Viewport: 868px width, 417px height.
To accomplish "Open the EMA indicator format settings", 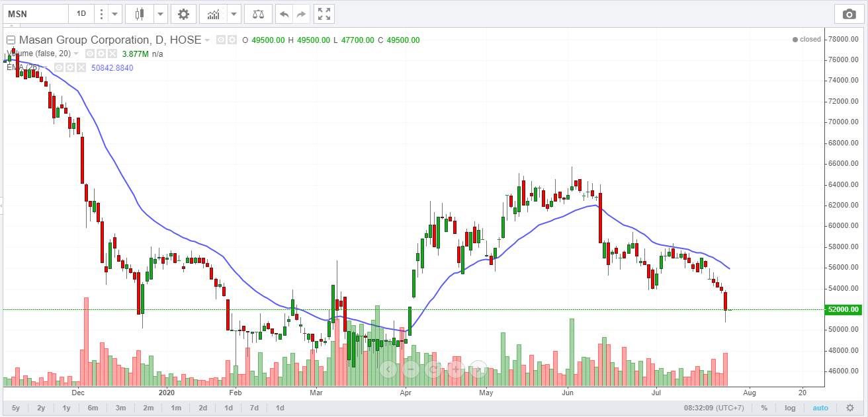I will [69, 67].
